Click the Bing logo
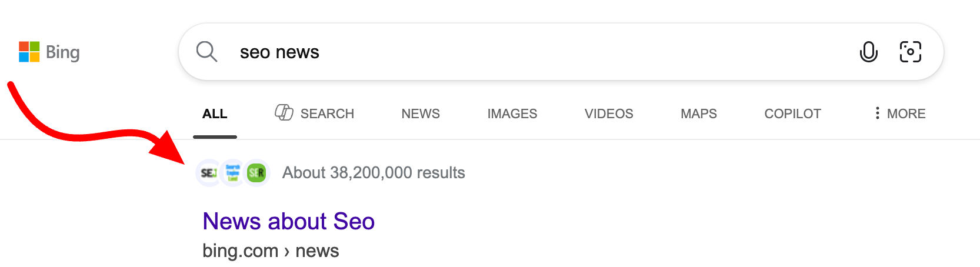Image resolution: width=980 pixels, height=267 pixels. pos(49,52)
